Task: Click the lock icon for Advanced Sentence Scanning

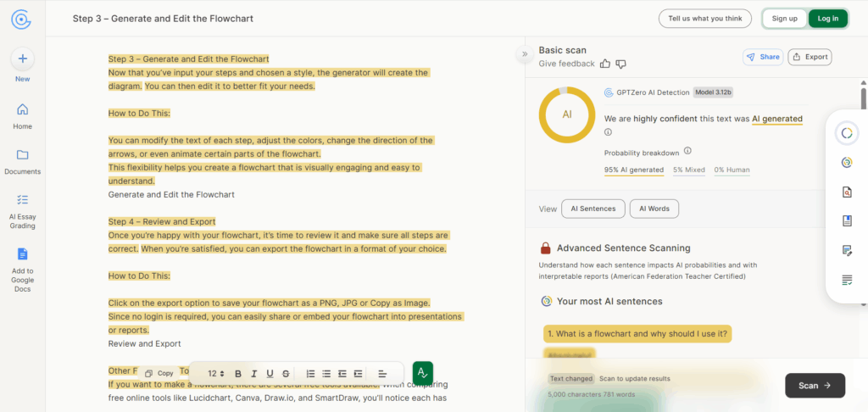Action: [x=546, y=248]
